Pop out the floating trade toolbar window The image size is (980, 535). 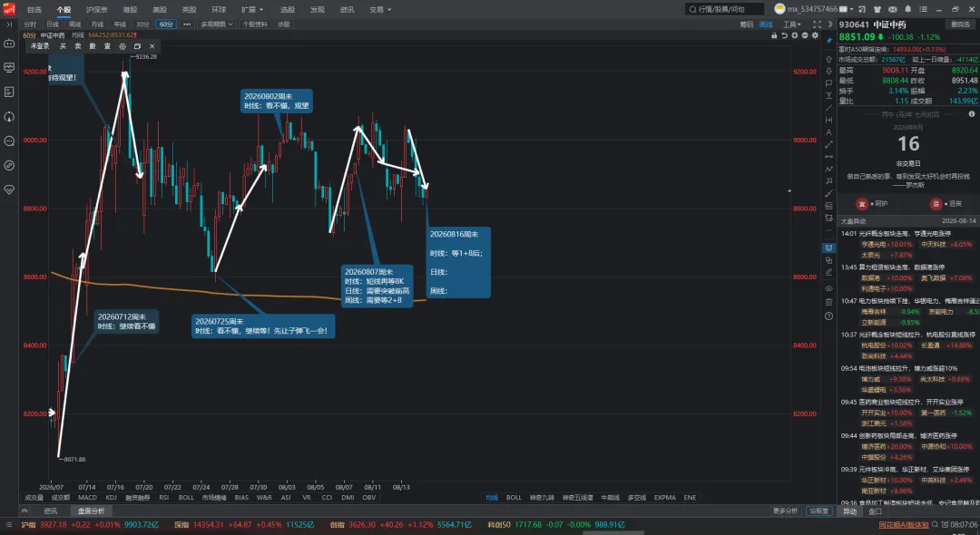click(138, 46)
